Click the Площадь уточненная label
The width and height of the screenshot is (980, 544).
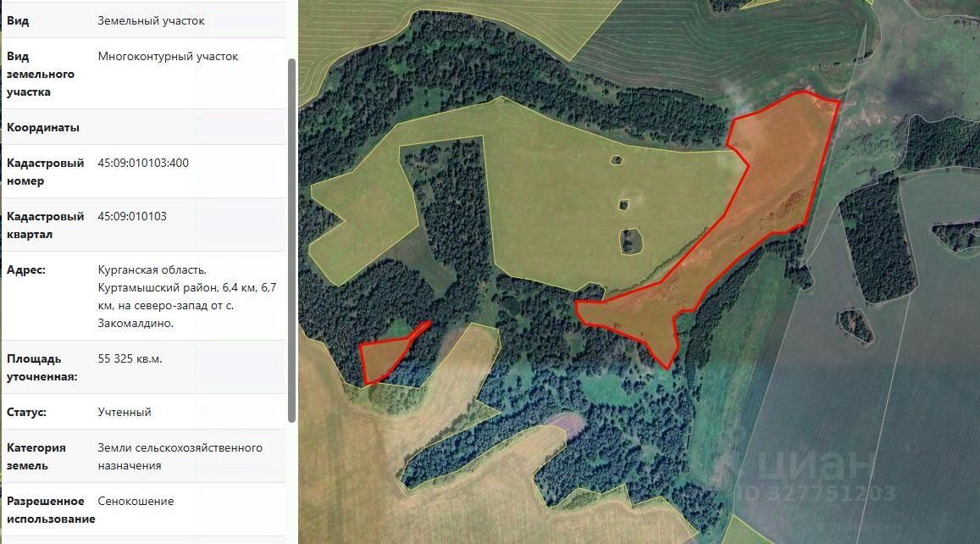click(42, 368)
